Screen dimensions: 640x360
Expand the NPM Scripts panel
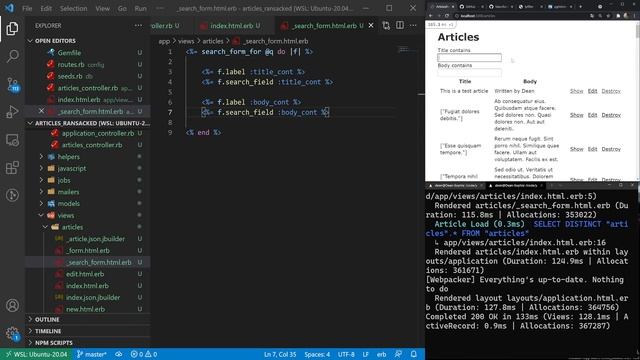[53, 343]
